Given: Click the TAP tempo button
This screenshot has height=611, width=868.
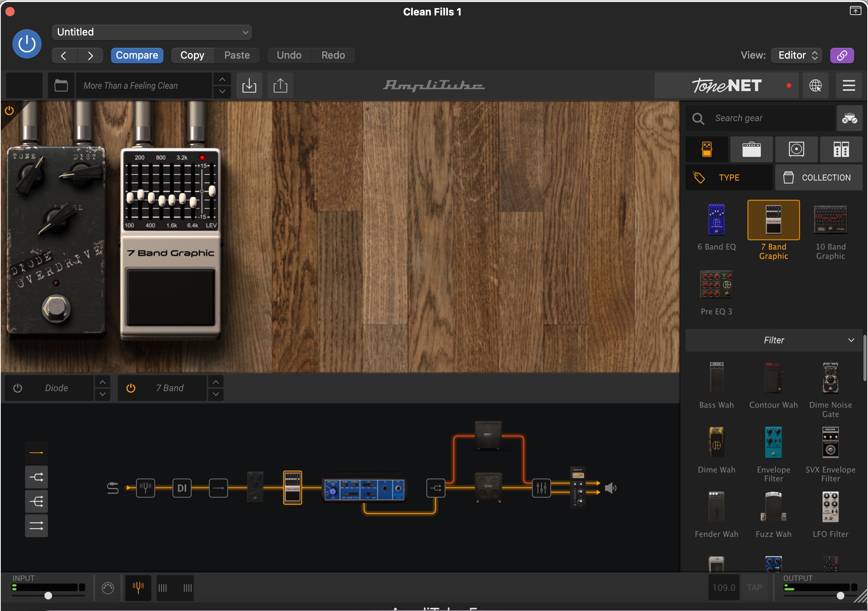Looking at the screenshot, I should (754, 587).
